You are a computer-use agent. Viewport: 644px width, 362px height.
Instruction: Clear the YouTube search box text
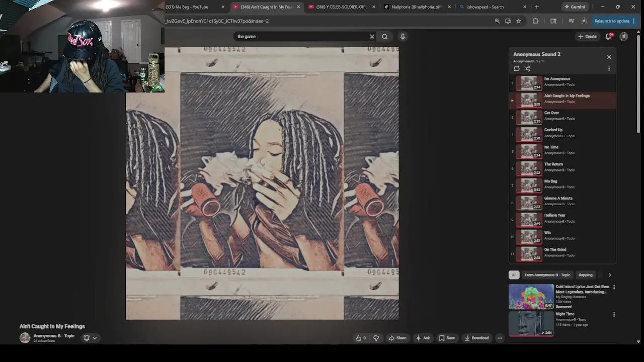[372, 36]
